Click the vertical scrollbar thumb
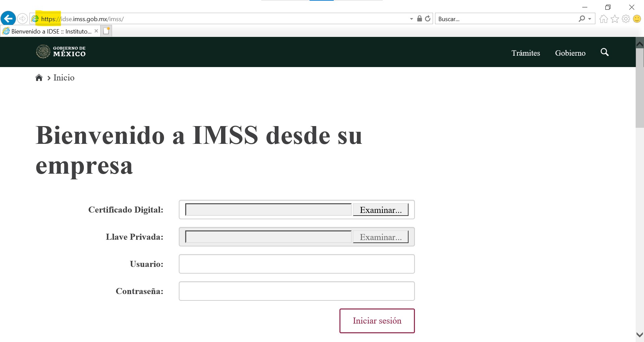 coord(640,88)
